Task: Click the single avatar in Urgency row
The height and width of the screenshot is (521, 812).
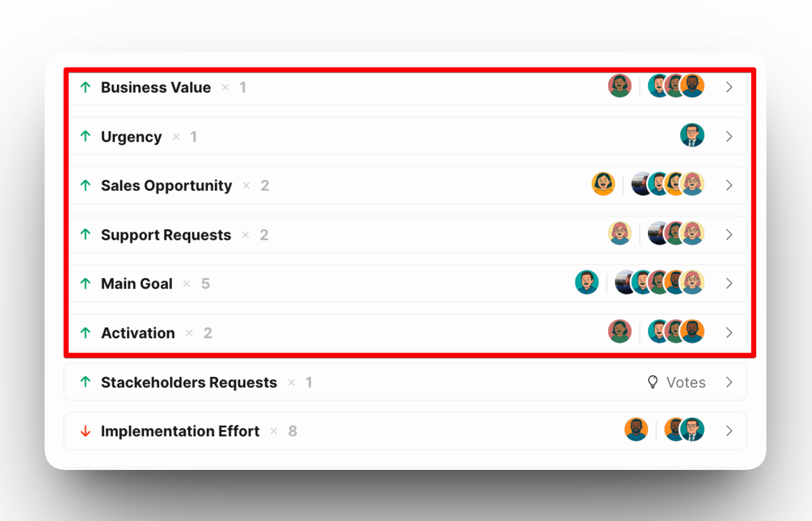Action: (692, 135)
